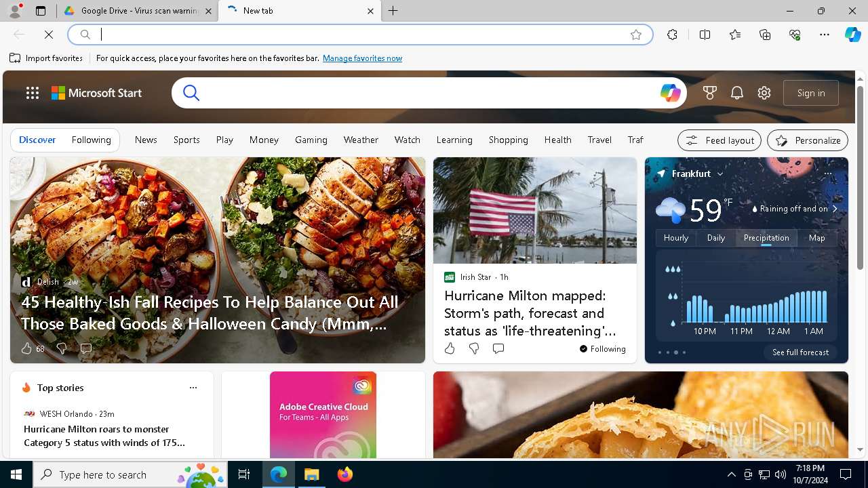Screen dimensions: 868x488
Task: Open the Money category
Action: [x=264, y=140]
